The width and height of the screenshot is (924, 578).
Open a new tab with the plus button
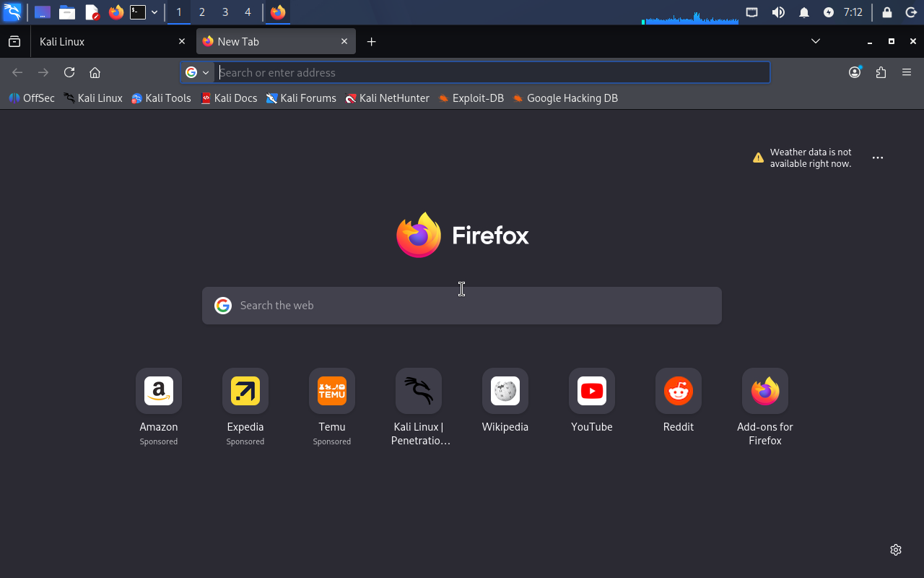tap(371, 42)
